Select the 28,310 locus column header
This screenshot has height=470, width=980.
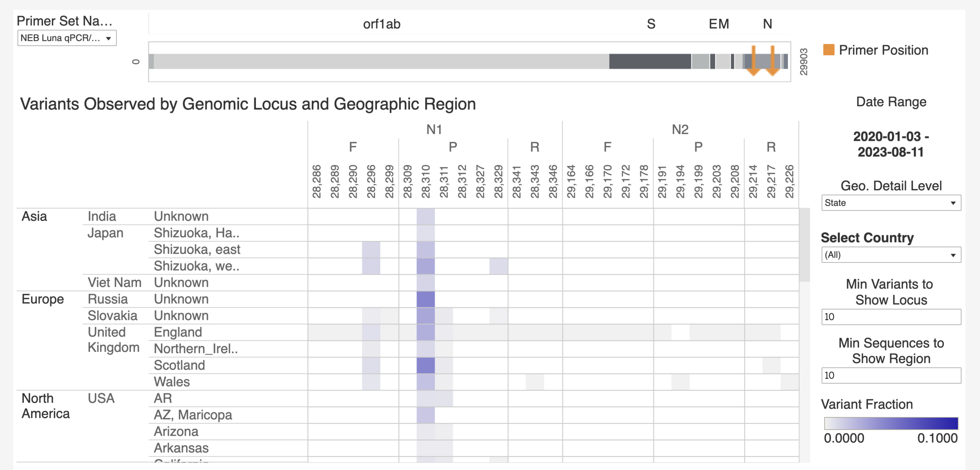click(x=426, y=181)
